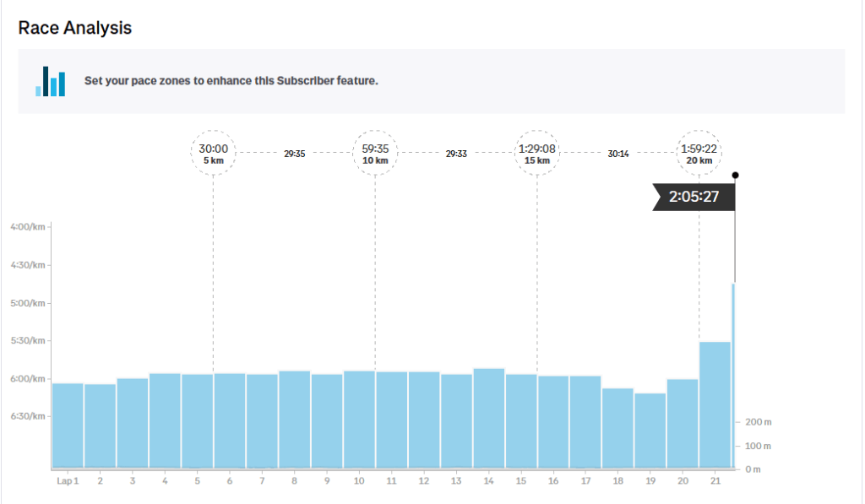The height and width of the screenshot is (504, 865).
Task: Click the Lap 19 pace bar
Action: (x=650, y=429)
